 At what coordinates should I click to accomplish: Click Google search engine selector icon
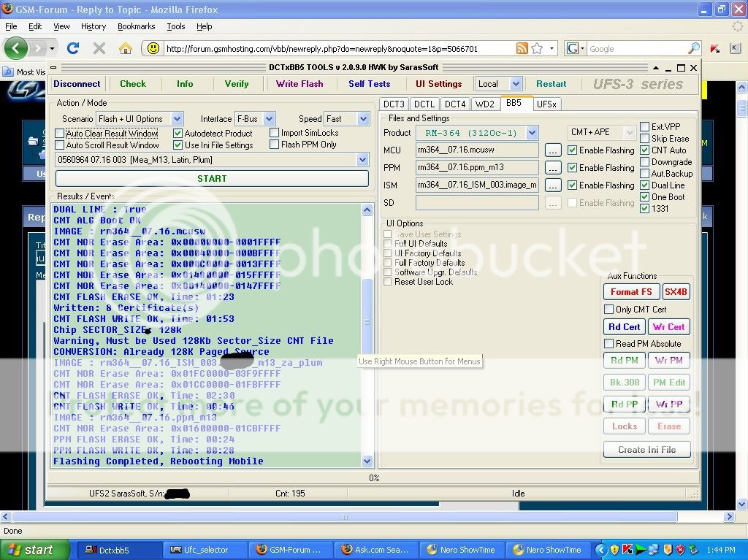click(x=575, y=48)
